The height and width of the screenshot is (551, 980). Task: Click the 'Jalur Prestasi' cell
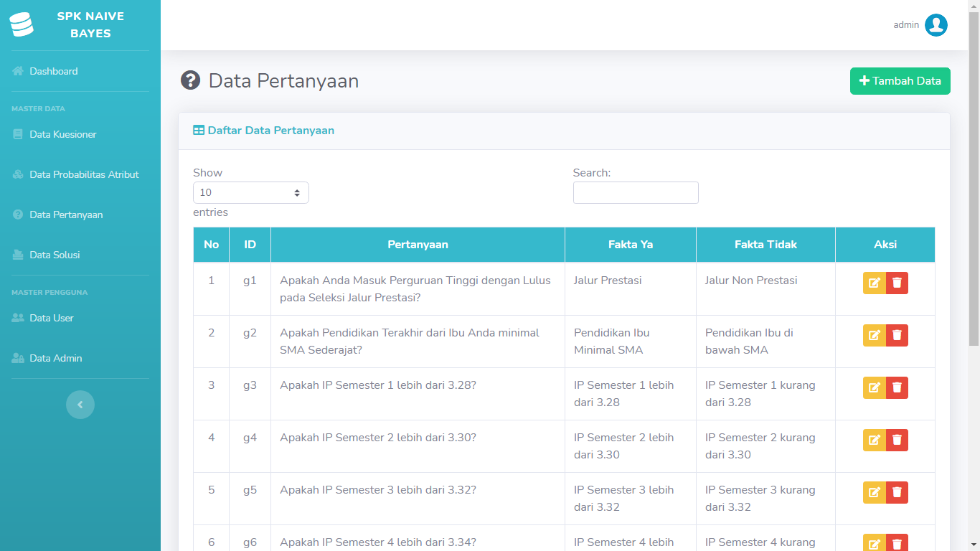coord(631,289)
